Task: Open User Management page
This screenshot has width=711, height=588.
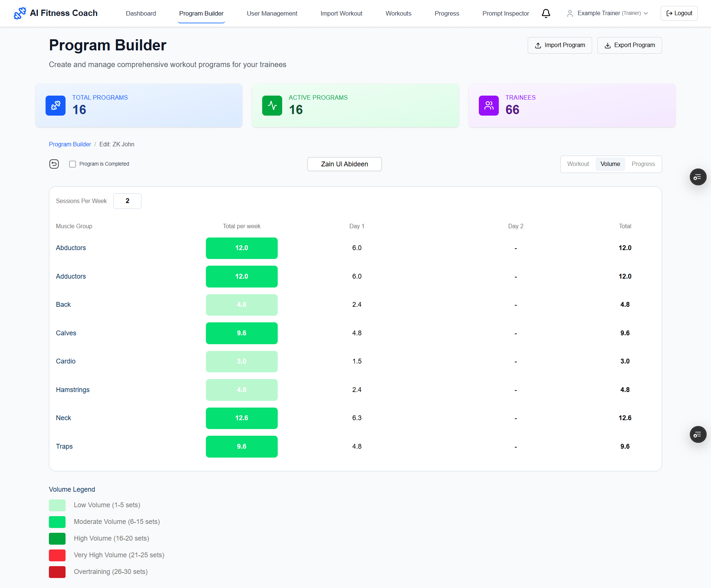Action: [x=272, y=13]
